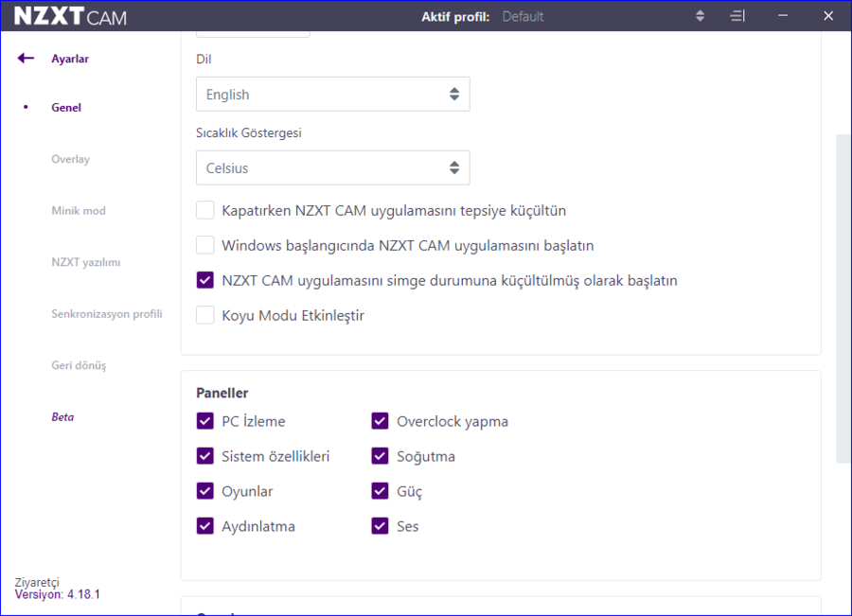Image resolution: width=852 pixels, height=616 pixels.
Task: Enable the Koyu Modu Etkinleştir checkbox
Action: tap(205, 316)
